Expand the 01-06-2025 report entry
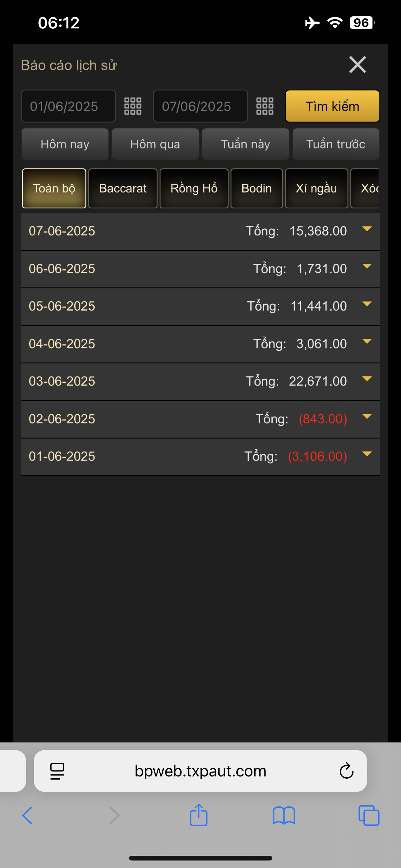The height and width of the screenshot is (868, 401). coord(367,454)
